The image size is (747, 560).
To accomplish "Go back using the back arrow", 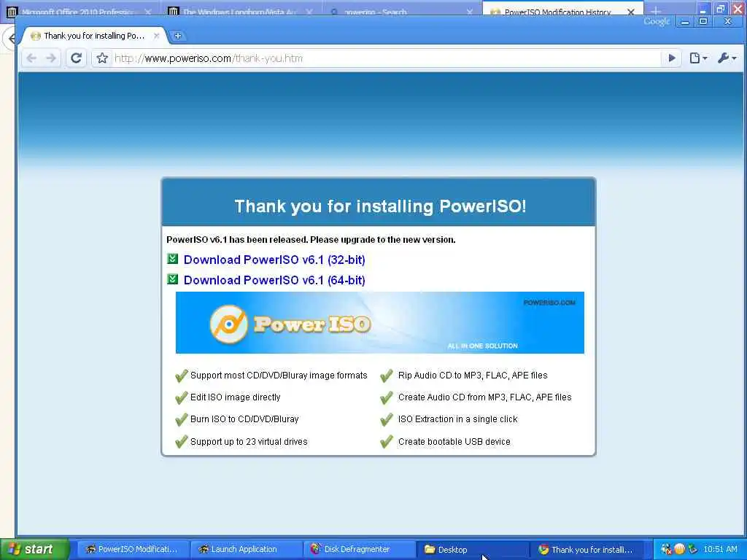I will 32,58.
